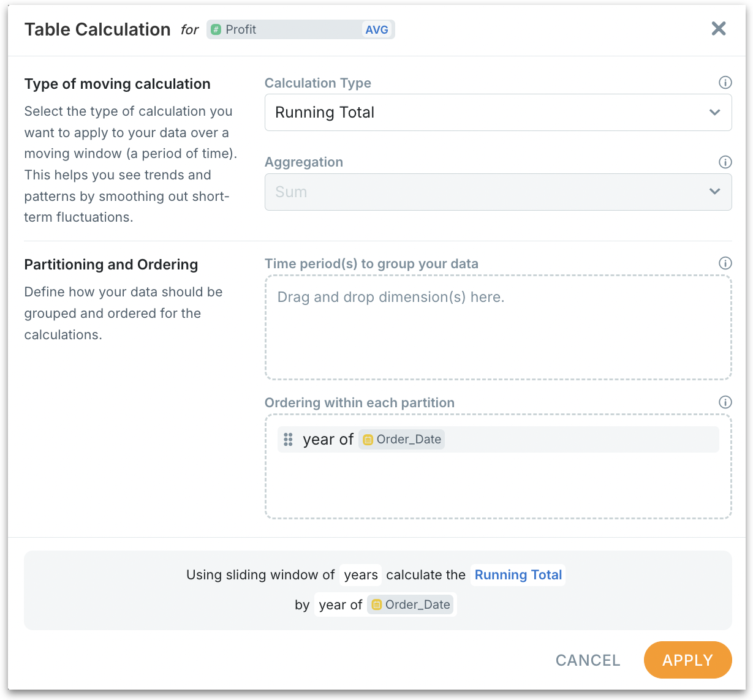Click info icon for time period grouping
The height and width of the screenshot is (700, 753).
pos(725,263)
